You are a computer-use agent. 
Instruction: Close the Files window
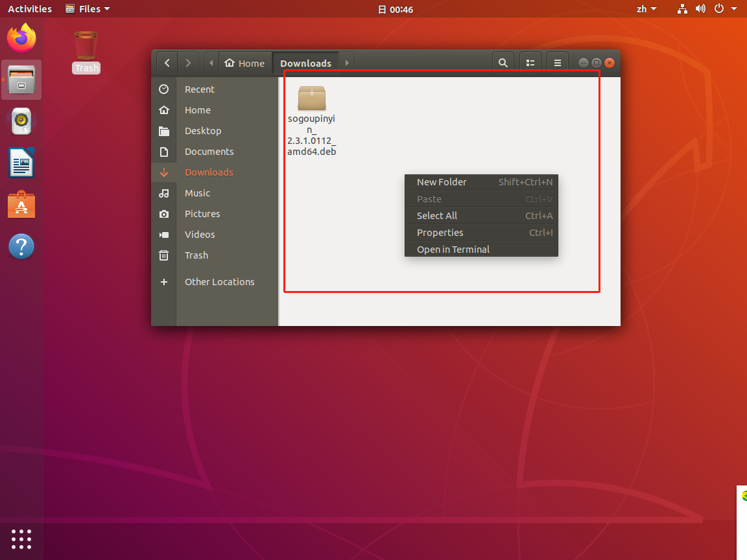coord(610,63)
